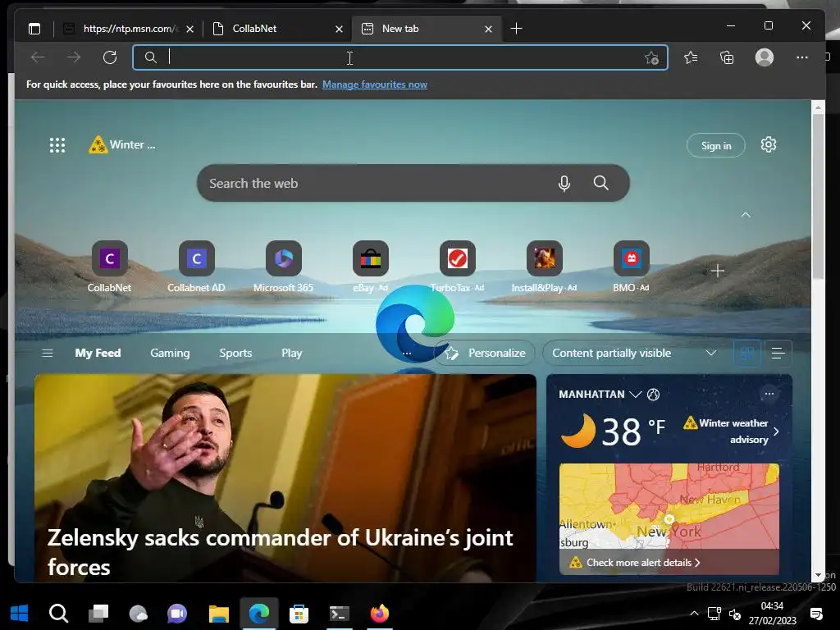Launch Firefox from taskbar
This screenshot has height=630, width=840.
click(379, 614)
